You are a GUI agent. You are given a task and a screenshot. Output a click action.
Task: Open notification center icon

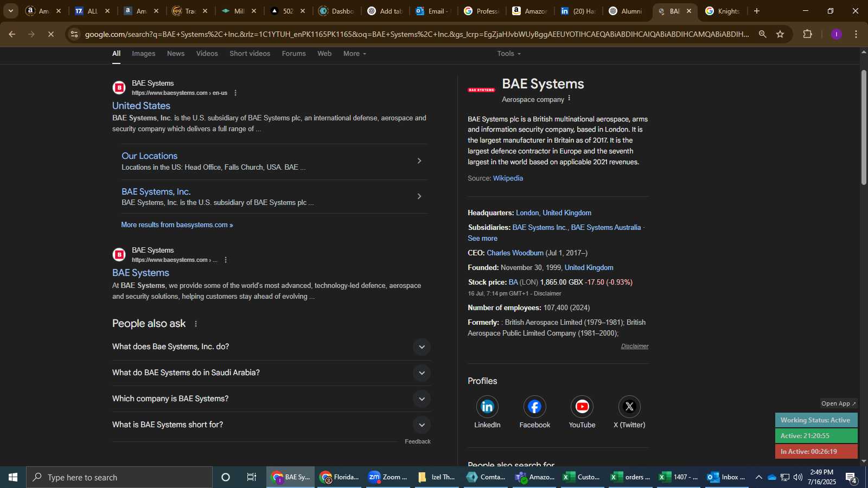click(x=851, y=477)
